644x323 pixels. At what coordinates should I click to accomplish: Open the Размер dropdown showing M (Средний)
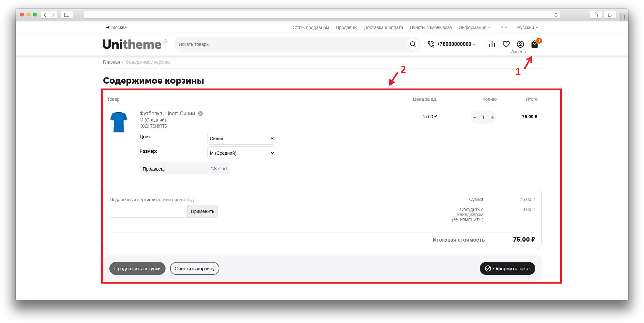[x=241, y=153]
